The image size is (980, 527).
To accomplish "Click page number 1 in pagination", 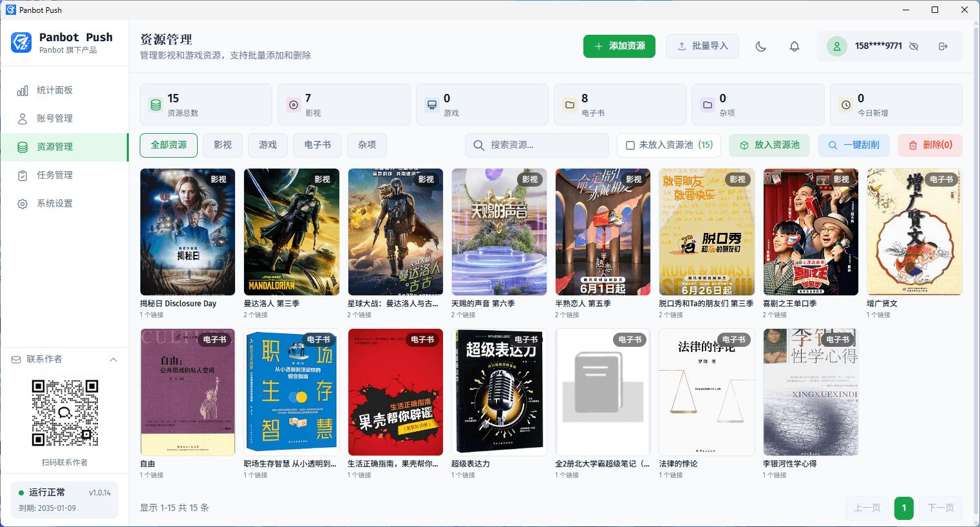I will pyautogui.click(x=904, y=508).
